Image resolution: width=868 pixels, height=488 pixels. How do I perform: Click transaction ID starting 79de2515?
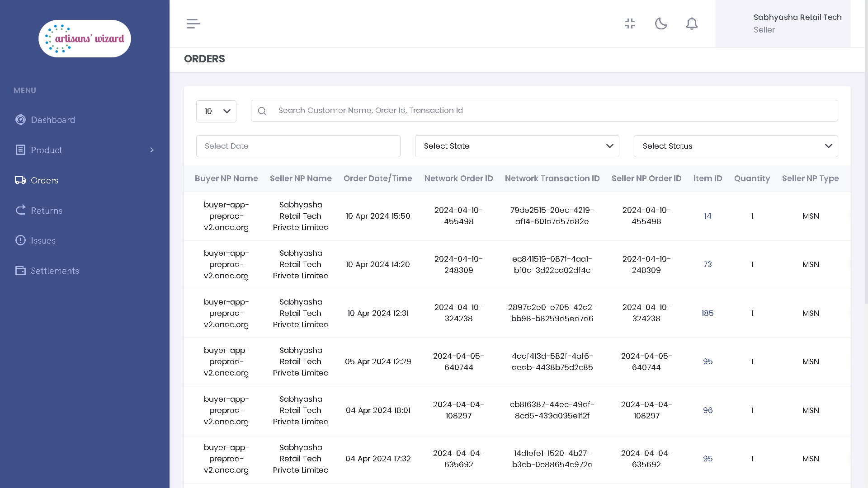(552, 216)
